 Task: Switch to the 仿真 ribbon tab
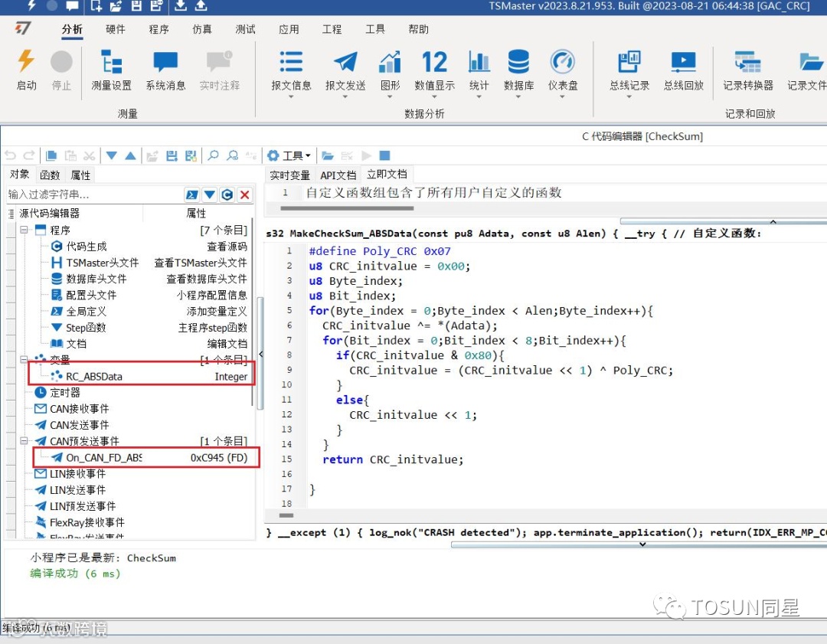pos(202,29)
